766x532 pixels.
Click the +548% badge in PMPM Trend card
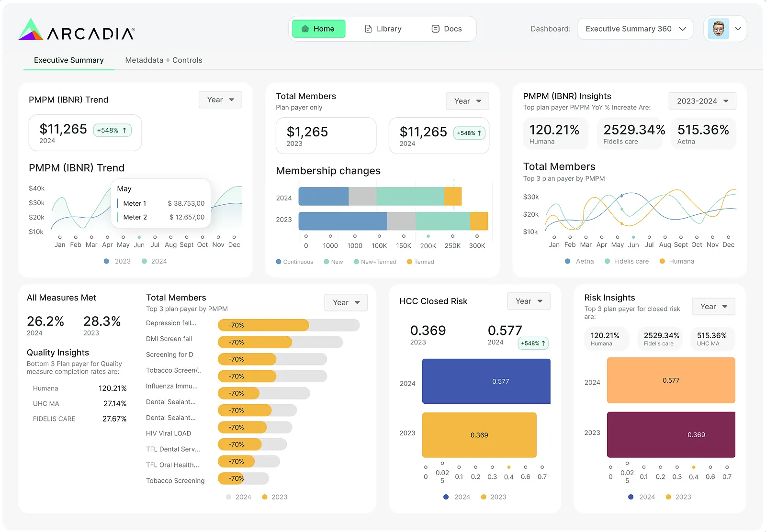[112, 130]
